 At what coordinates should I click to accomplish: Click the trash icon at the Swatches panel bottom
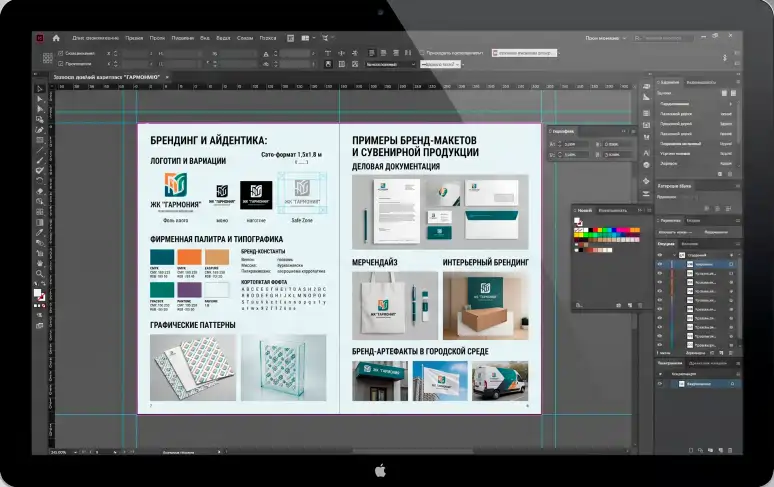click(640, 305)
